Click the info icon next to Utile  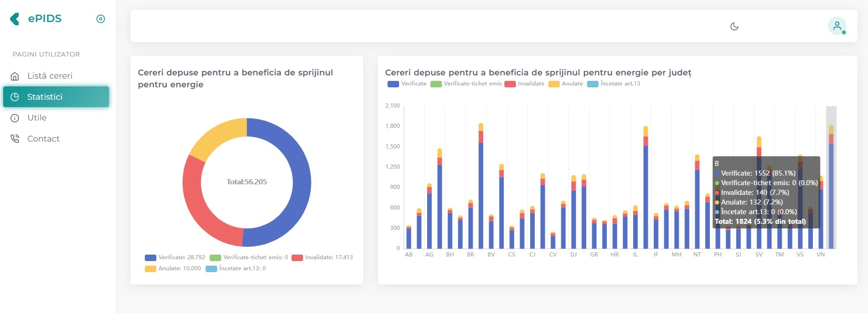(15, 118)
